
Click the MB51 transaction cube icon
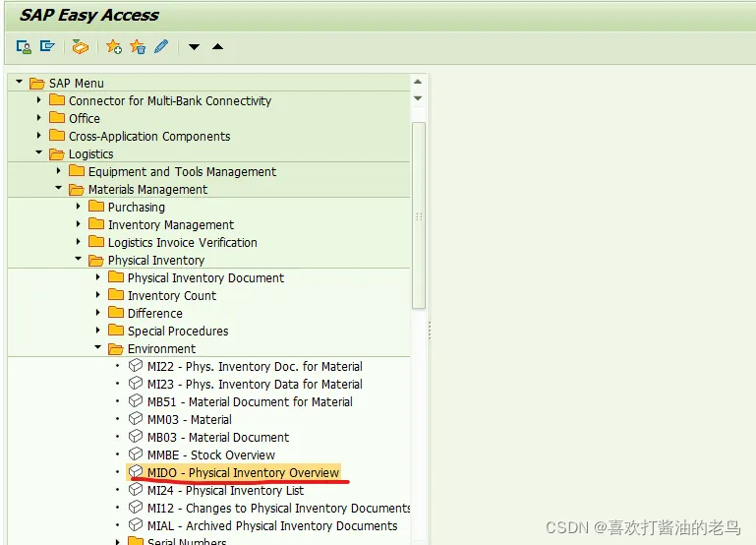[x=136, y=400]
